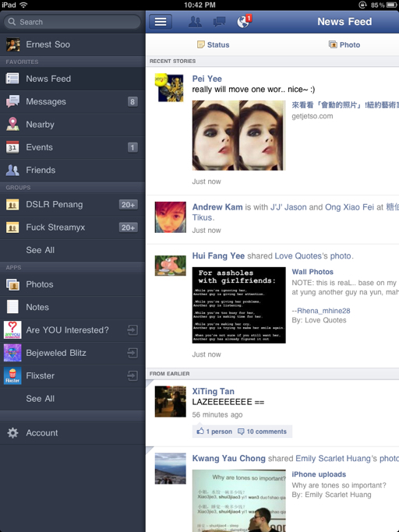Screen dimensions: 399x532
Task: Click Andrew Kam's avatar picture
Action: [x=171, y=217]
